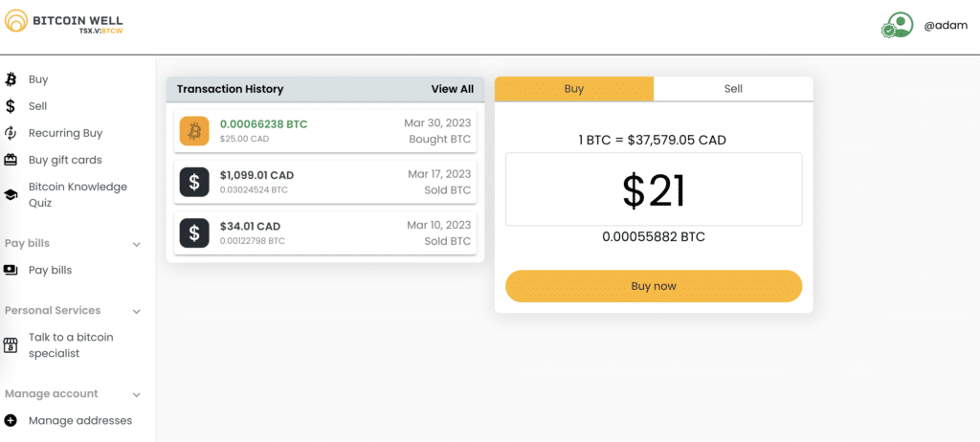Open the $1,099.01 CAD sold transaction

[x=325, y=181]
